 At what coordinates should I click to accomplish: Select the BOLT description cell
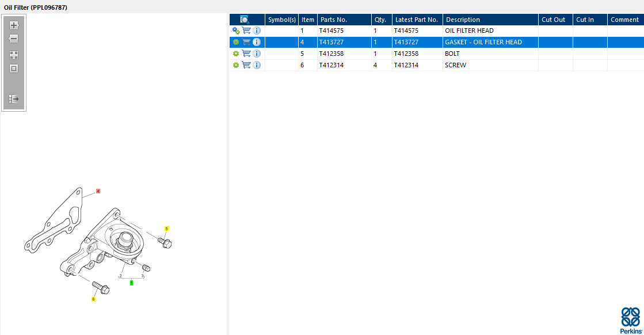coord(490,54)
